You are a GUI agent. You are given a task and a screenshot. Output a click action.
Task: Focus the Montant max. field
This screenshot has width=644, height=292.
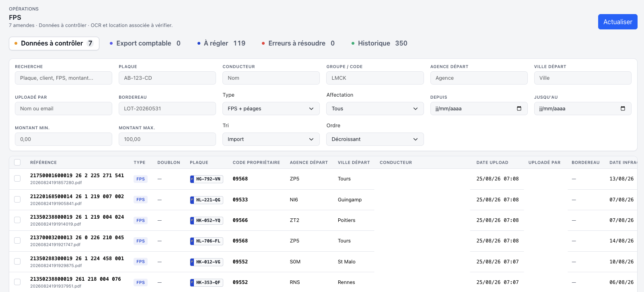[167, 139]
